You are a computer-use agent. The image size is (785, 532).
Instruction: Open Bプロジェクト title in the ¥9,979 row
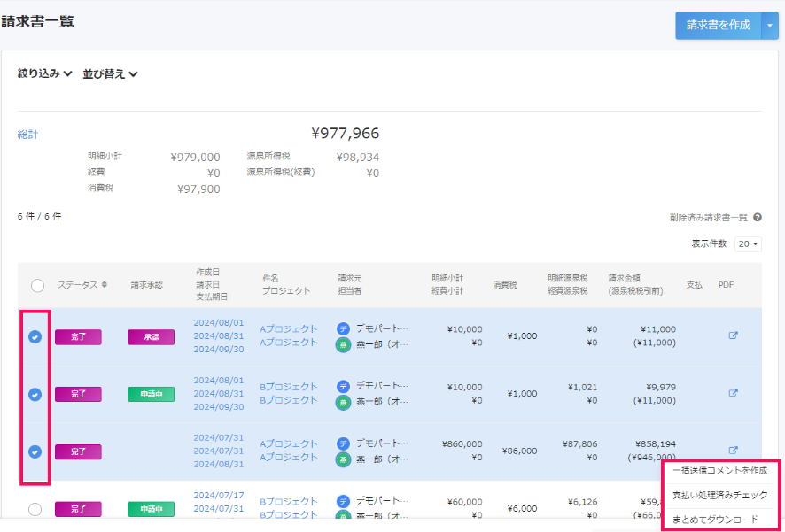(x=289, y=387)
